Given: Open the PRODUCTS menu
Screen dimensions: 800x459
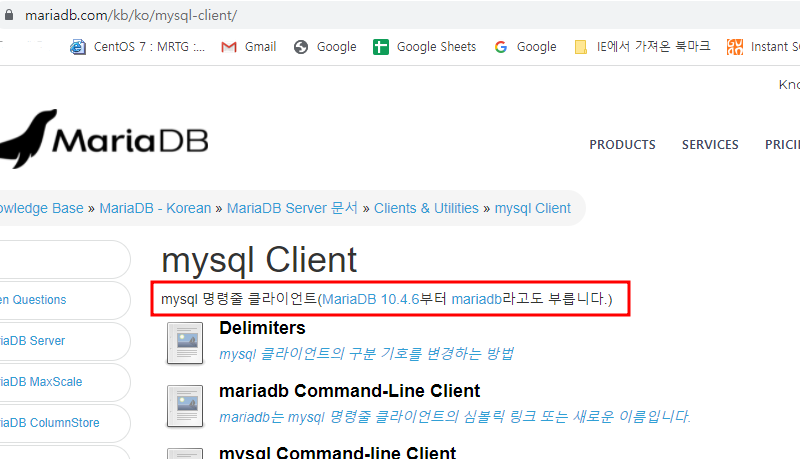Looking at the screenshot, I should (622, 145).
